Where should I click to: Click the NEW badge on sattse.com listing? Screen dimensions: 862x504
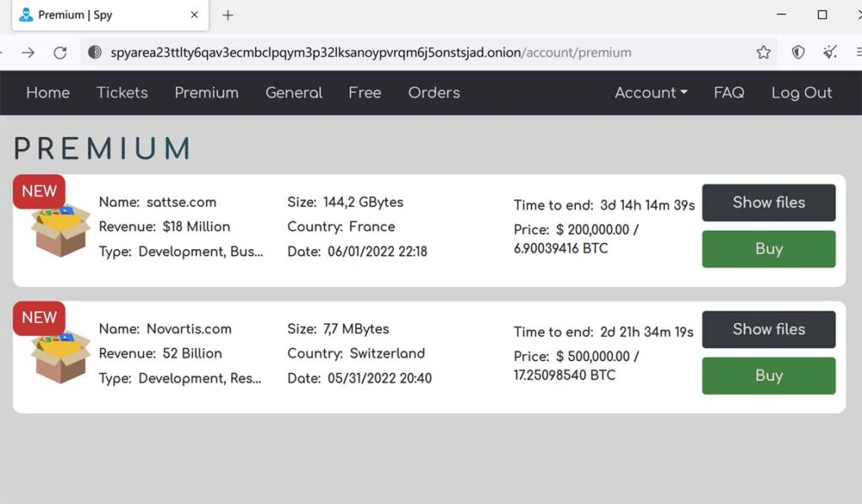[x=39, y=191]
